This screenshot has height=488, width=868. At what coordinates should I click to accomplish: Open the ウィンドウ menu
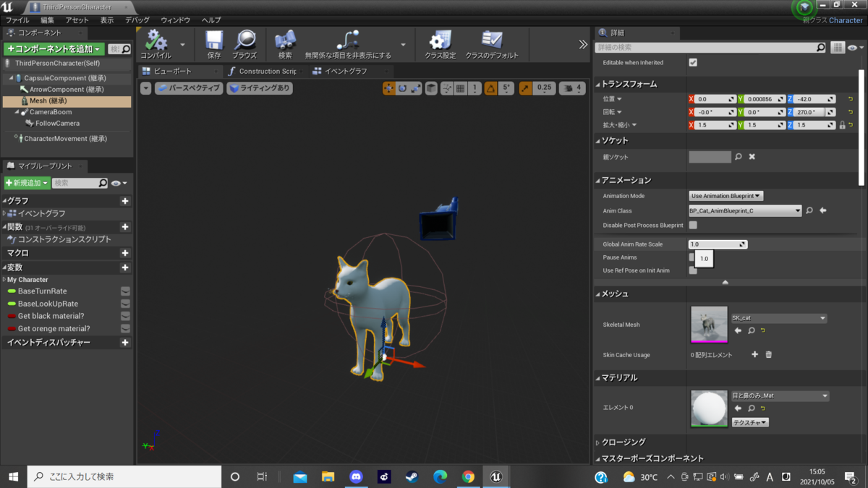[x=176, y=20]
